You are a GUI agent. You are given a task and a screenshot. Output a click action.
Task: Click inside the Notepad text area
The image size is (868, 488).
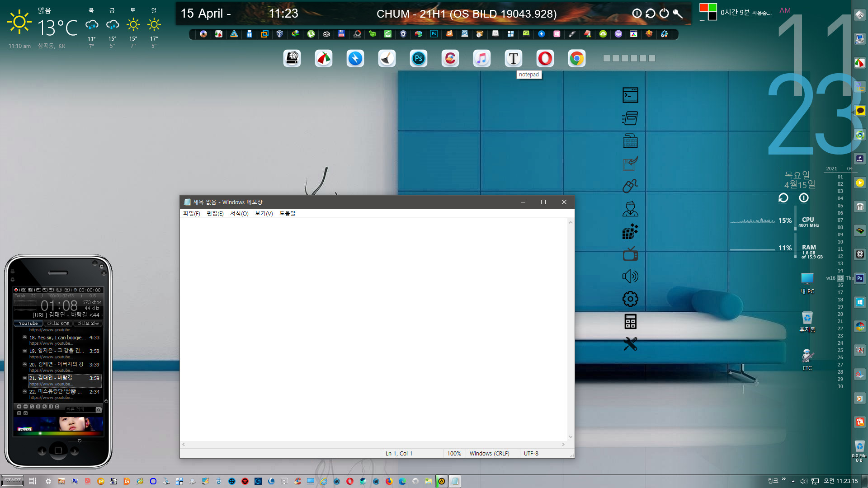(374, 329)
